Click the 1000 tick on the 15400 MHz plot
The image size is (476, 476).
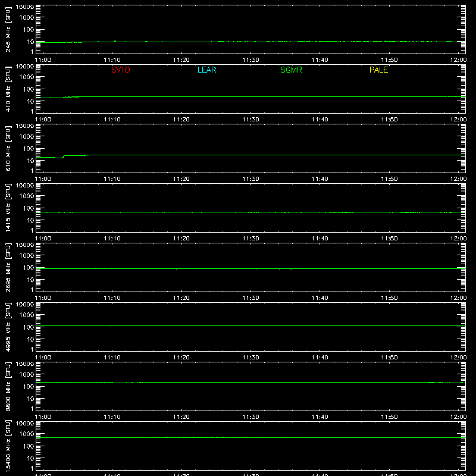pos(27,434)
